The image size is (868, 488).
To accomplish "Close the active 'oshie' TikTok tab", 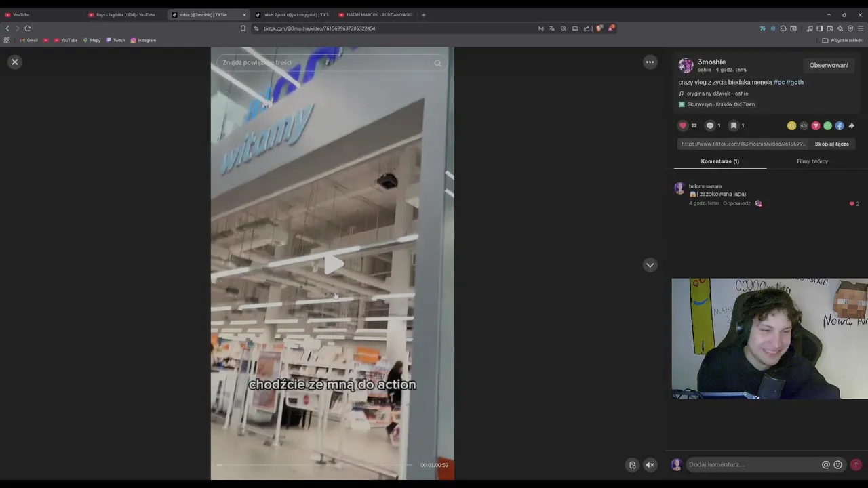I will click(x=245, y=15).
